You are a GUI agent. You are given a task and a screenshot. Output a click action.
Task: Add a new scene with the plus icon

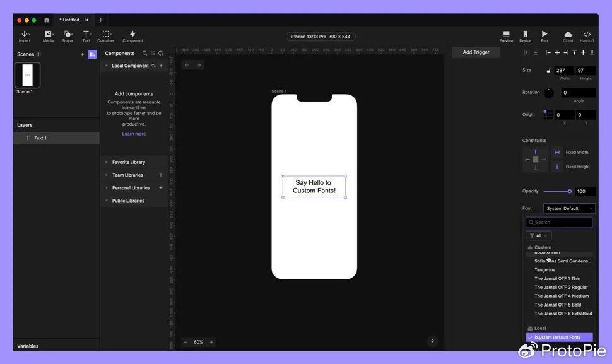tap(82, 54)
